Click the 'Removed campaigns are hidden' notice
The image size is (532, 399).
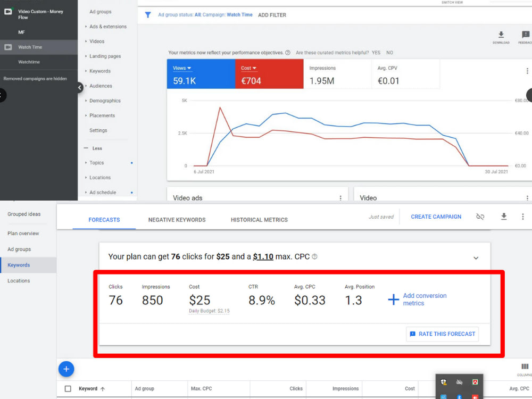point(35,79)
